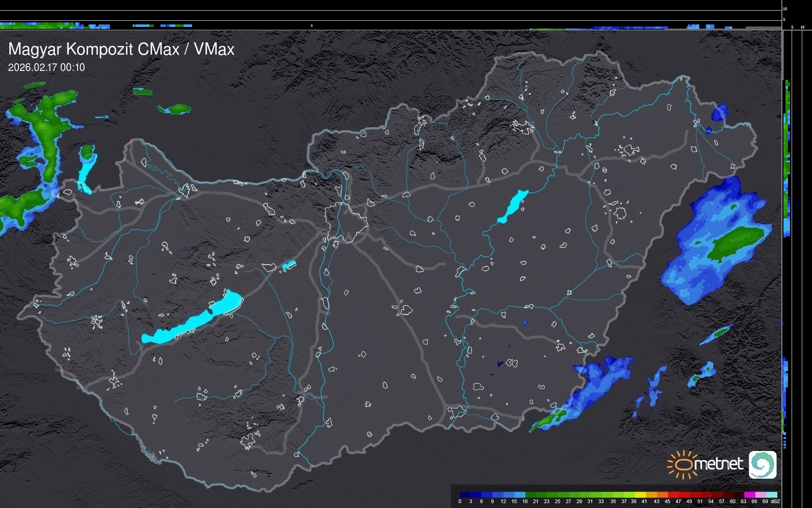This screenshot has height=508, width=812.
Task: Click the cyan Lake Fertő in northwest
Action: pos(85,173)
